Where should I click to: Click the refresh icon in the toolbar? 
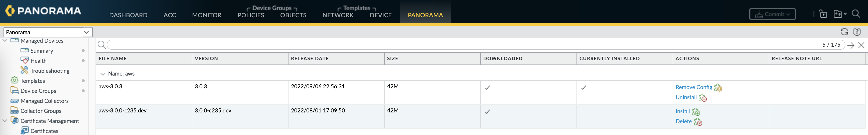844,32
